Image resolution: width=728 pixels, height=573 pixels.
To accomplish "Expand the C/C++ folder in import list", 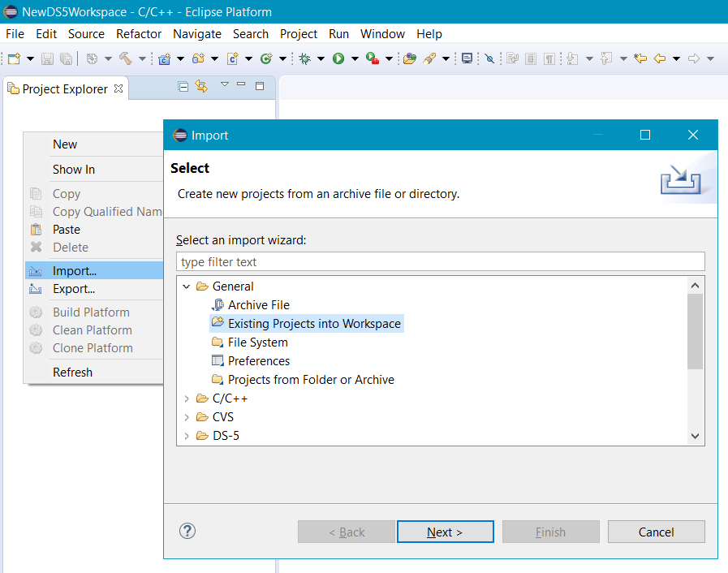I will click(187, 399).
